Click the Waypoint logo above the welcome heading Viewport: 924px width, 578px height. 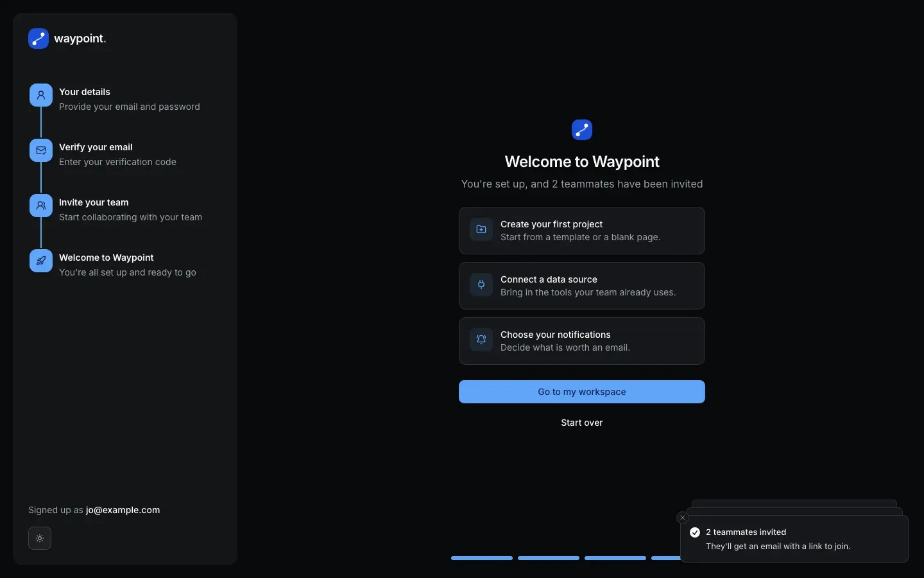(x=582, y=130)
